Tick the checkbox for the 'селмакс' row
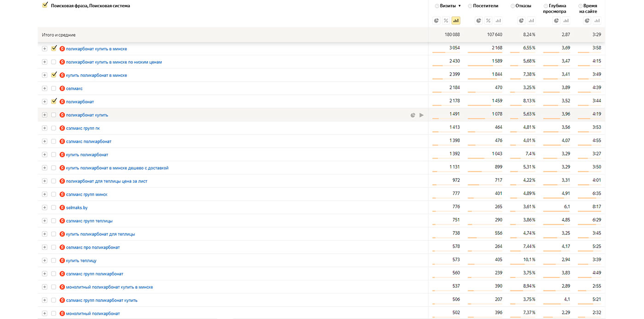The image size is (644, 319). (x=53, y=88)
